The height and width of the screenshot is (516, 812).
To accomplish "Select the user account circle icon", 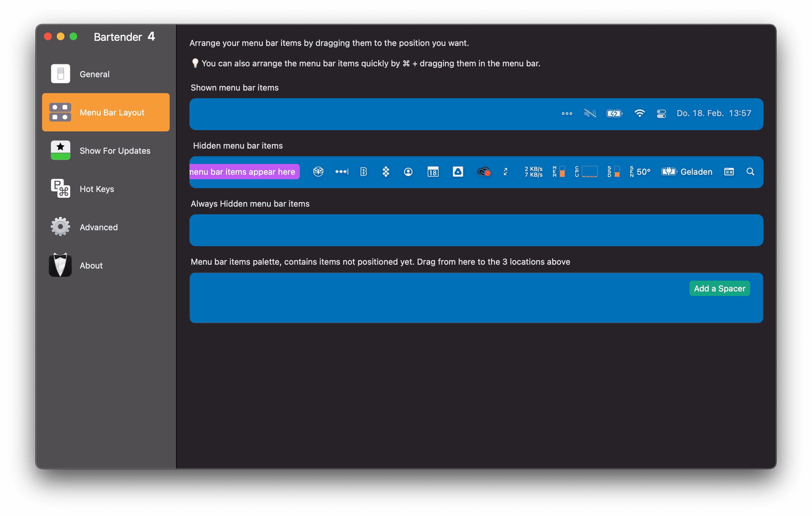I will 408,172.
